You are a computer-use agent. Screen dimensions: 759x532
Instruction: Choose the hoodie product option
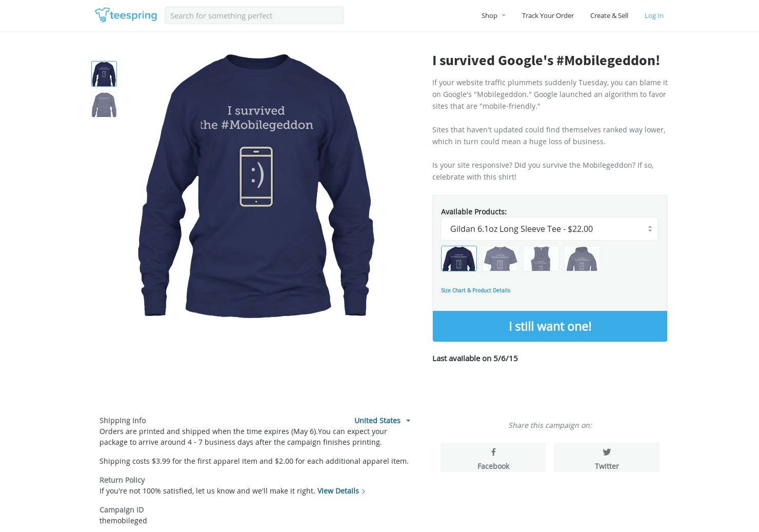(x=582, y=259)
